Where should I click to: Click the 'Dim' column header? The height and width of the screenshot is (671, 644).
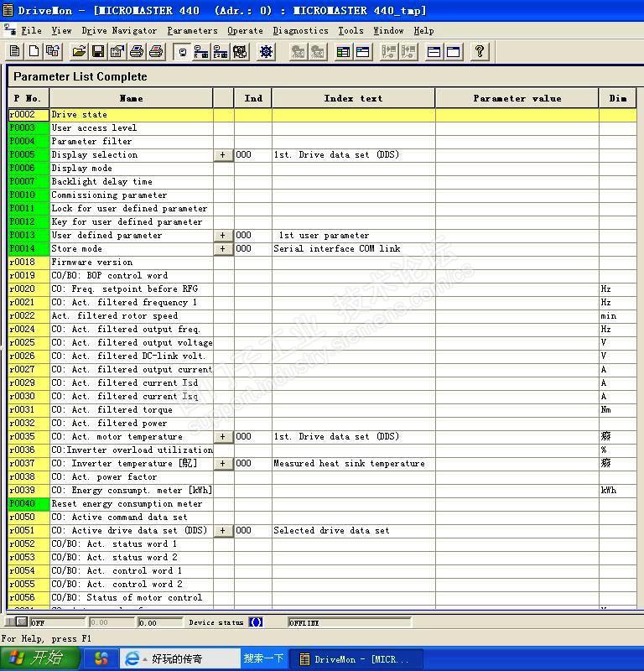617,98
